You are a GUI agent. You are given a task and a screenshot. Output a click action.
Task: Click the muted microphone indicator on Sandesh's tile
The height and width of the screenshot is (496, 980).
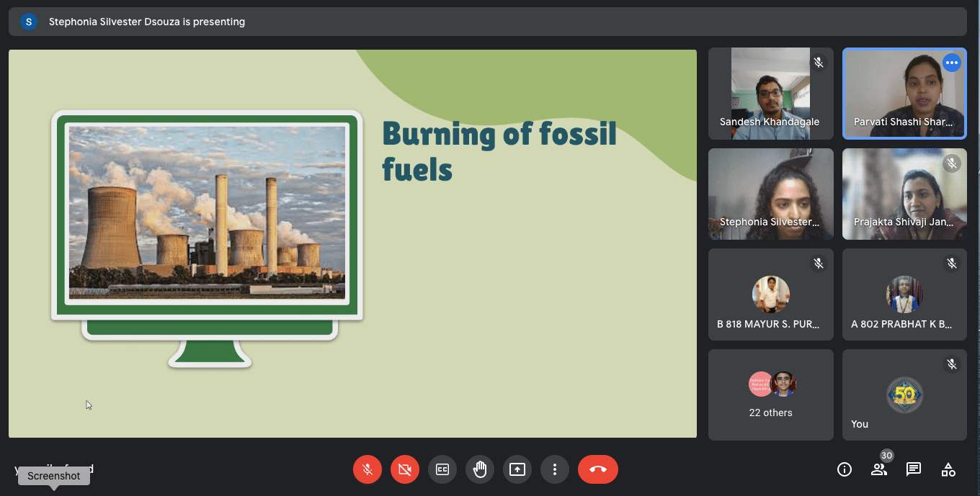tap(819, 63)
